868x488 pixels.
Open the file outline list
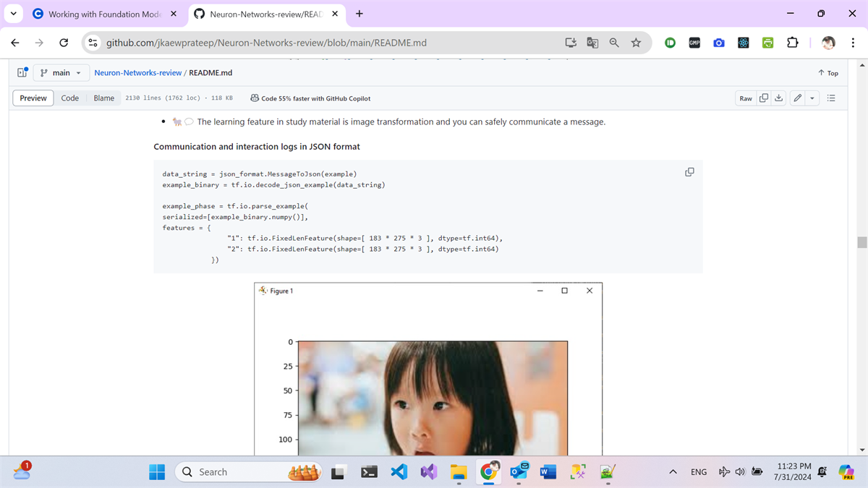point(830,98)
